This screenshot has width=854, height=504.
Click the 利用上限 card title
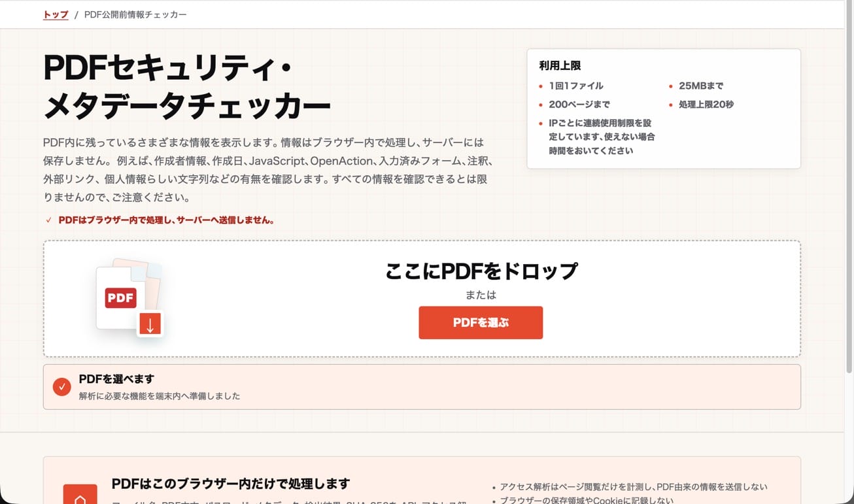point(560,65)
